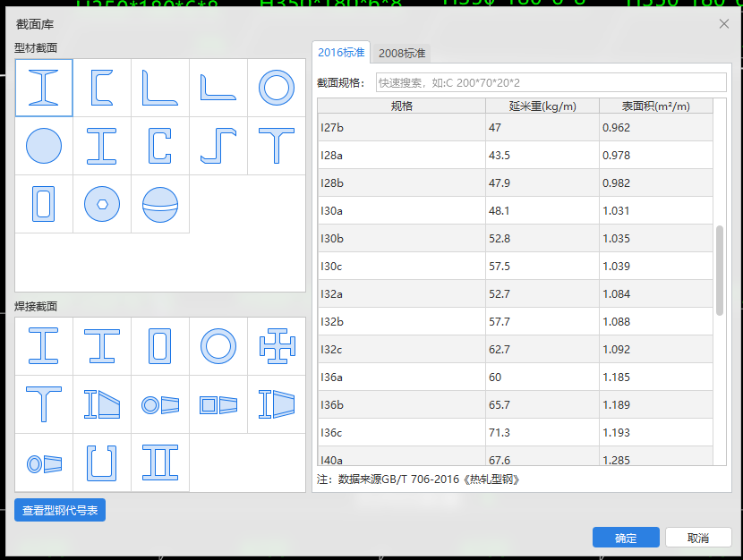Image resolution: width=743 pixels, height=560 pixels.
Task: Choose the welded double-web I-section icon
Action: (x=160, y=463)
